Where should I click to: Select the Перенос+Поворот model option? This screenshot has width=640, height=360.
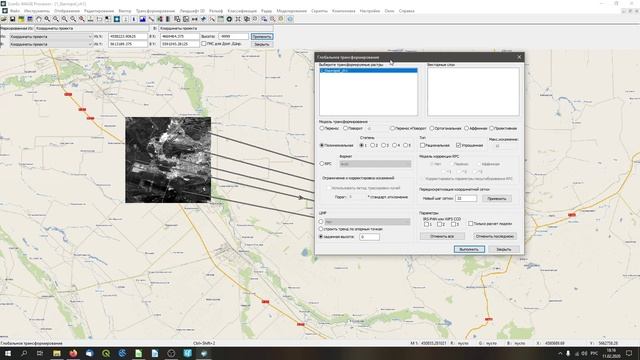392,128
